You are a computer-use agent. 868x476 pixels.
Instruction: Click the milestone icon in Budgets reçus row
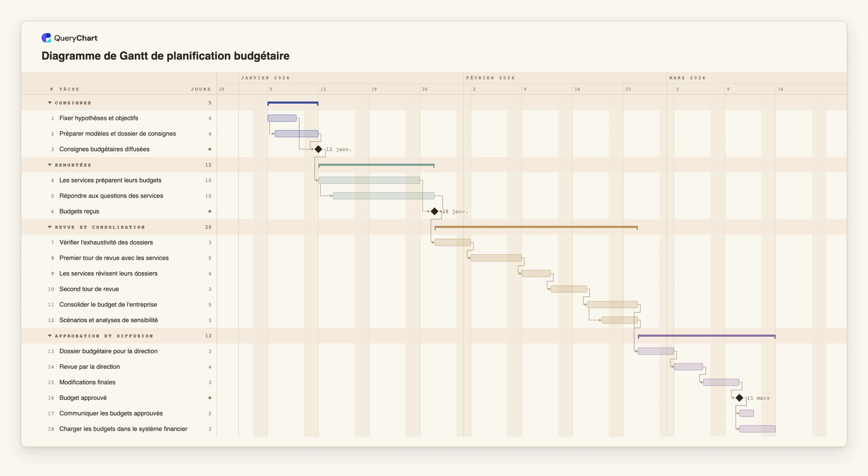(x=210, y=211)
